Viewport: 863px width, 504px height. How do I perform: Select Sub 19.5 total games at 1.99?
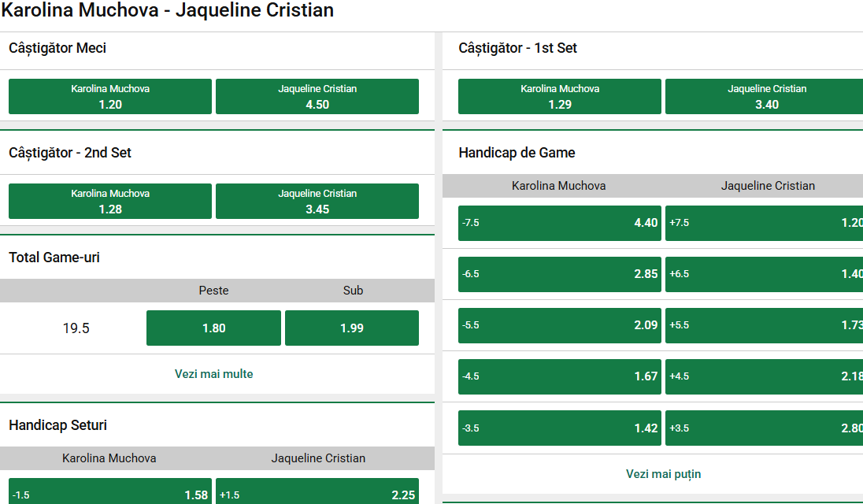tap(351, 328)
